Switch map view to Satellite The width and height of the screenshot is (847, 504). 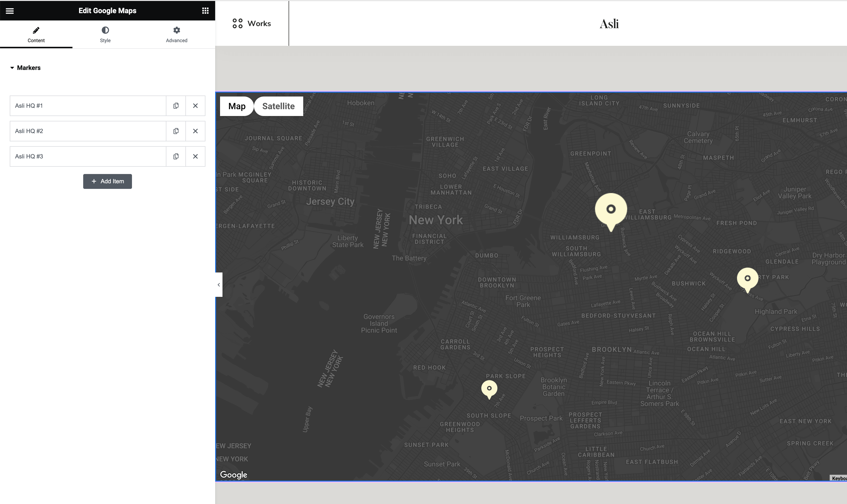278,106
